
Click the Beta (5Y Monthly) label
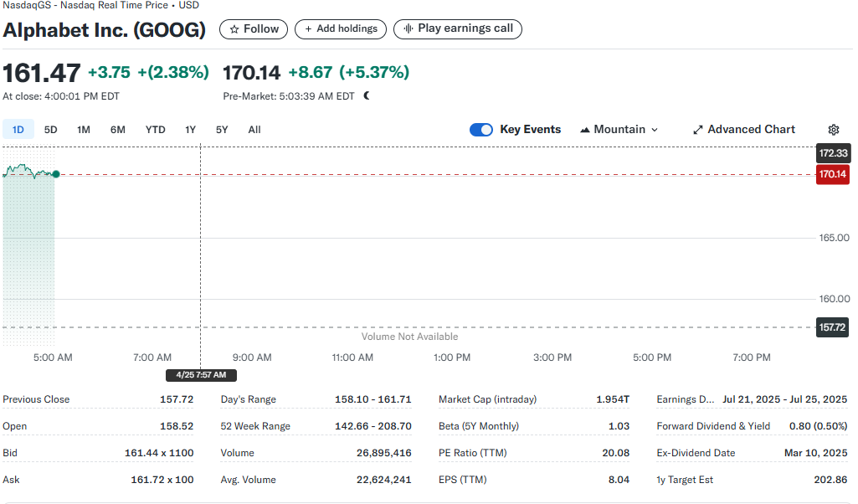(x=479, y=426)
